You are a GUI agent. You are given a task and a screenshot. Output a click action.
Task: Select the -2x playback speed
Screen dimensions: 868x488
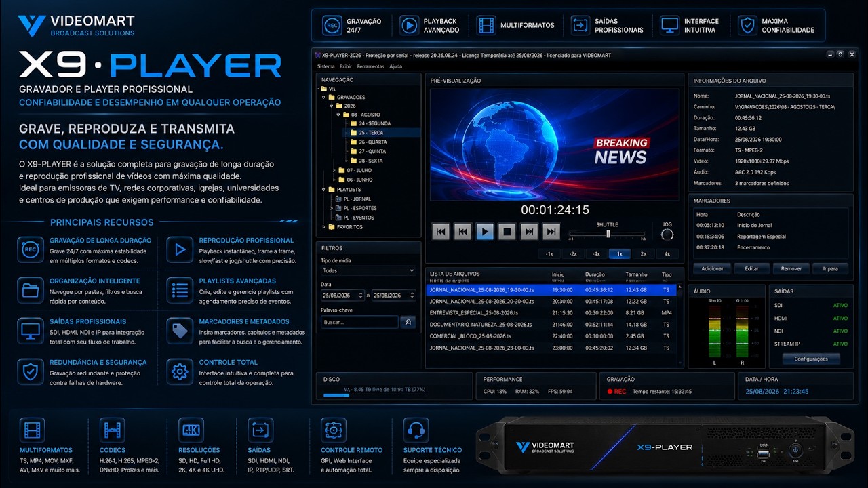573,254
